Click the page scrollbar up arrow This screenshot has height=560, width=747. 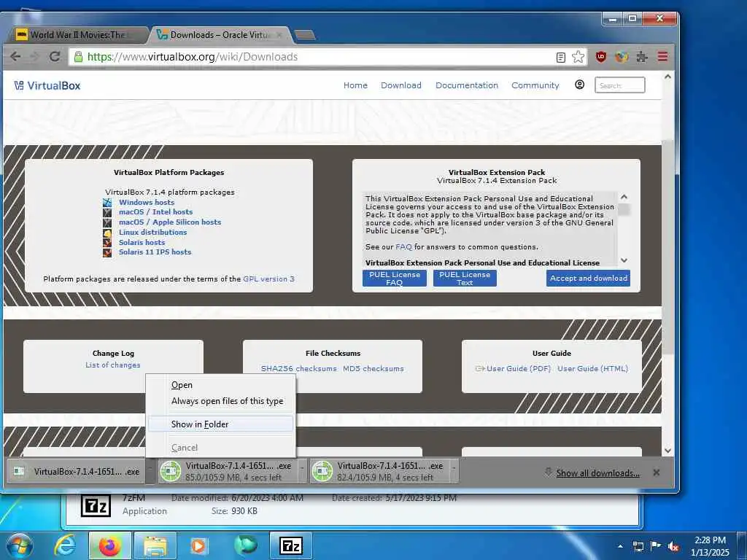pyautogui.click(x=668, y=77)
